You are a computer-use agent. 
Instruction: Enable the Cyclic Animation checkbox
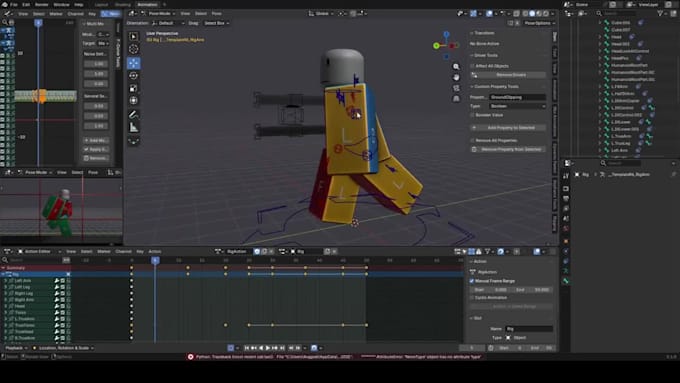tap(472, 298)
